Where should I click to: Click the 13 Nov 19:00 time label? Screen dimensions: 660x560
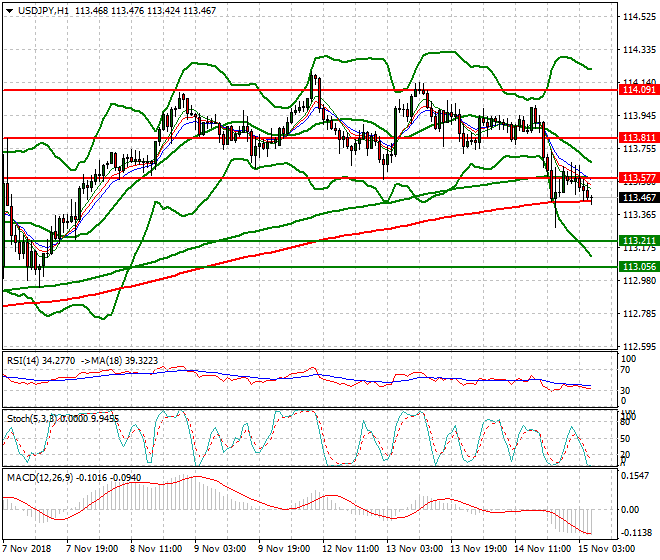(x=479, y=549)
